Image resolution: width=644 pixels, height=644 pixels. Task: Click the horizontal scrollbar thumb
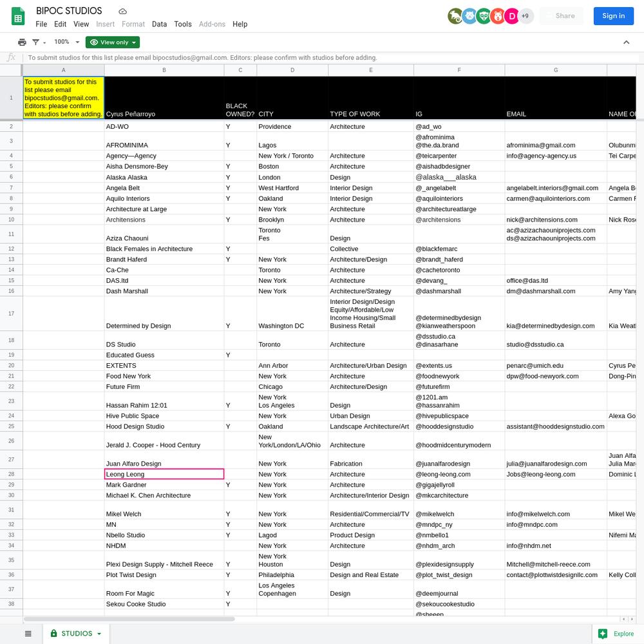pos(129,619)
